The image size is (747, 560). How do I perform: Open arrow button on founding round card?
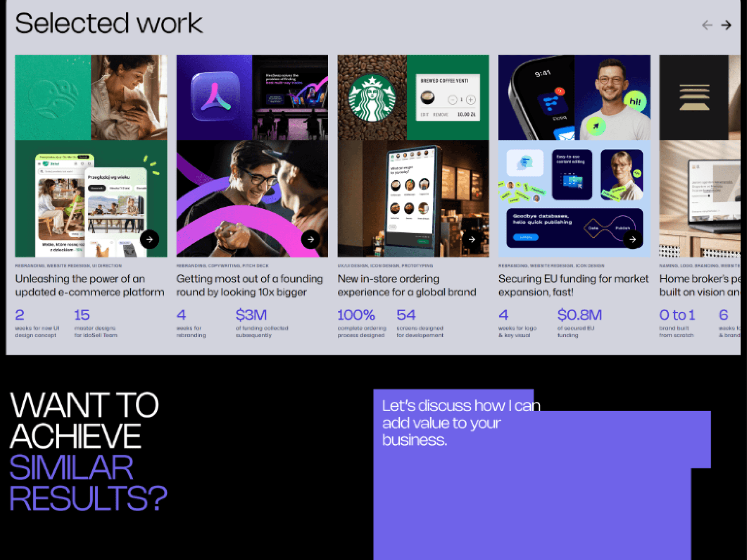(x=310, y=240)
